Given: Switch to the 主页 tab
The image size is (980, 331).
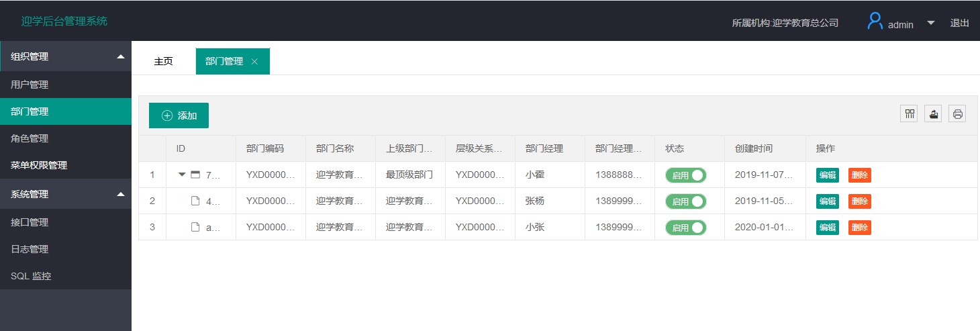Looking at the screenshot, I should point(163,61).
